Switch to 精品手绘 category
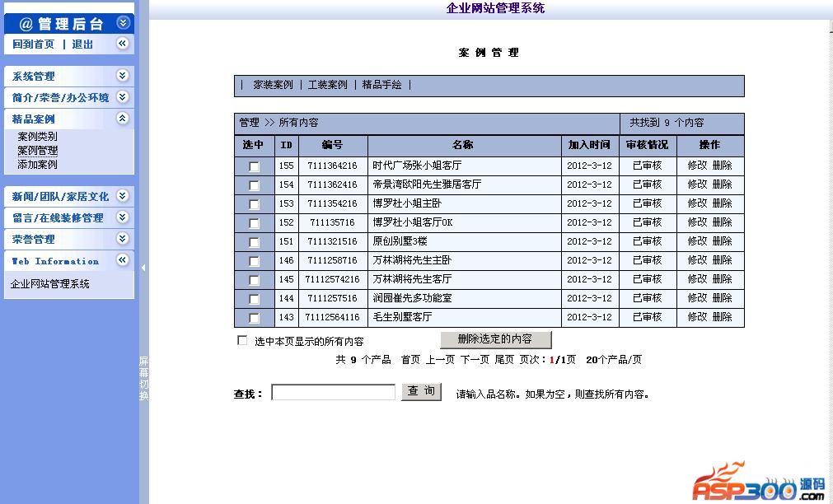Viewport: 833px width, 504px height. click(381, 85)
